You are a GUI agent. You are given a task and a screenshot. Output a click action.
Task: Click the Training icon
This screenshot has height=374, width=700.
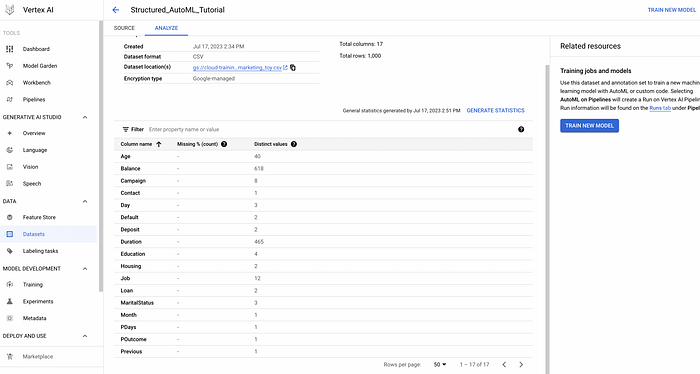[x=9, y=285]
